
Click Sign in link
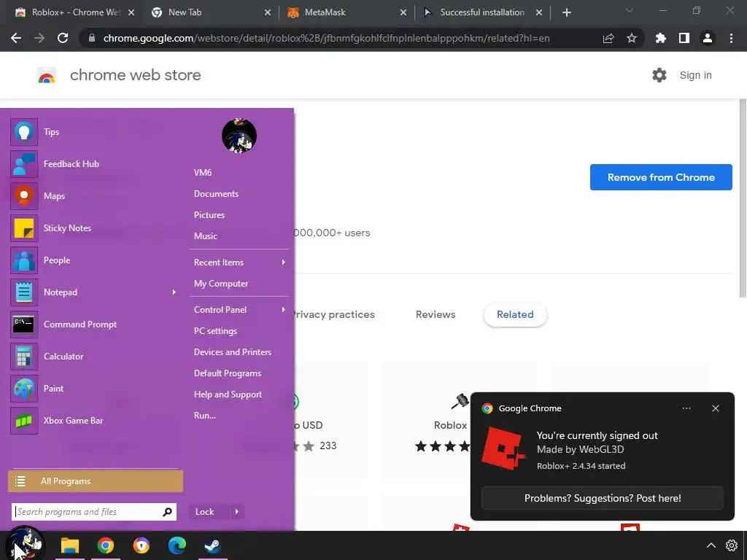click(x=695, y=75)
